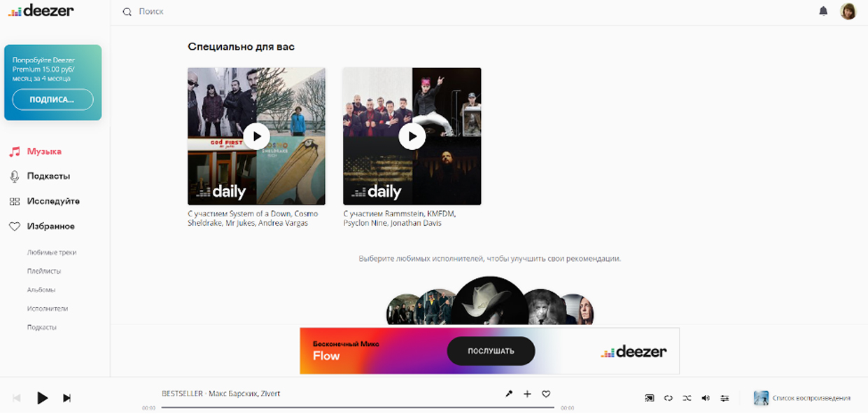This screenshot has height=414, width=868.
Task: Open the user profile avatar menu
Action: click(848, 11)
